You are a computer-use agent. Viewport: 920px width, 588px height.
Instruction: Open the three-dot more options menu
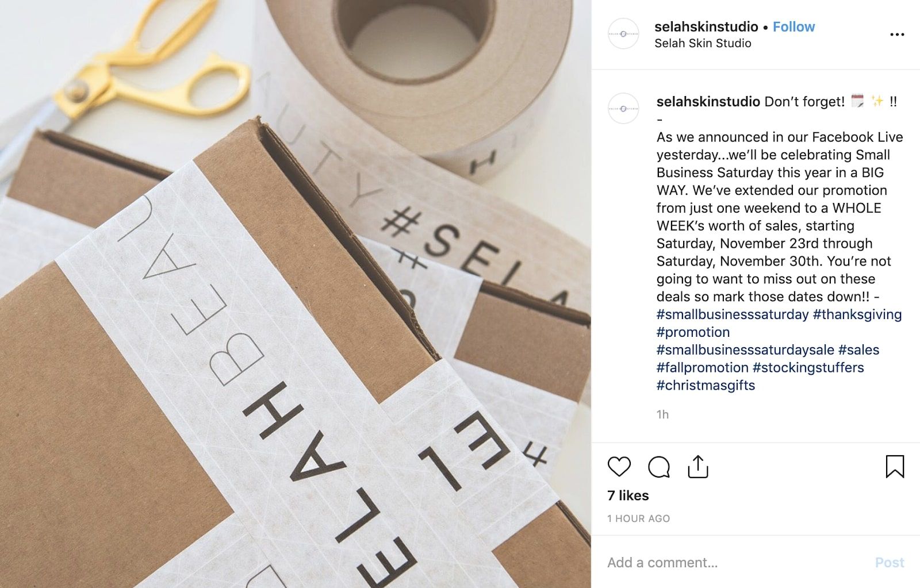click(897, 34)
